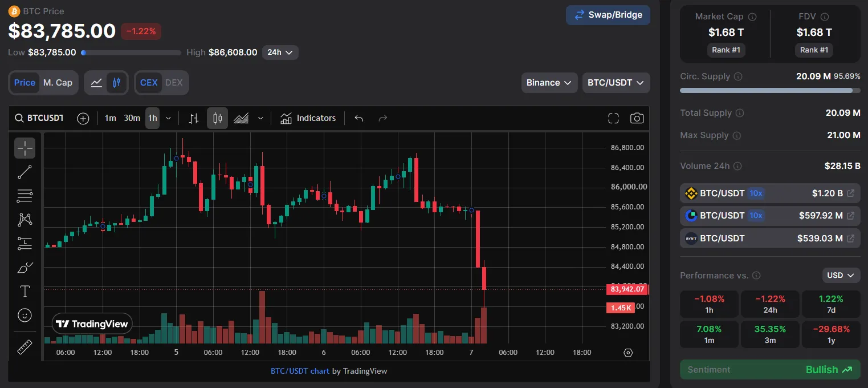Select the brush drawing tool
Image resolution: width=868 pixels, height=388 pixels.
pyautogui.click(x=25, y=268)
